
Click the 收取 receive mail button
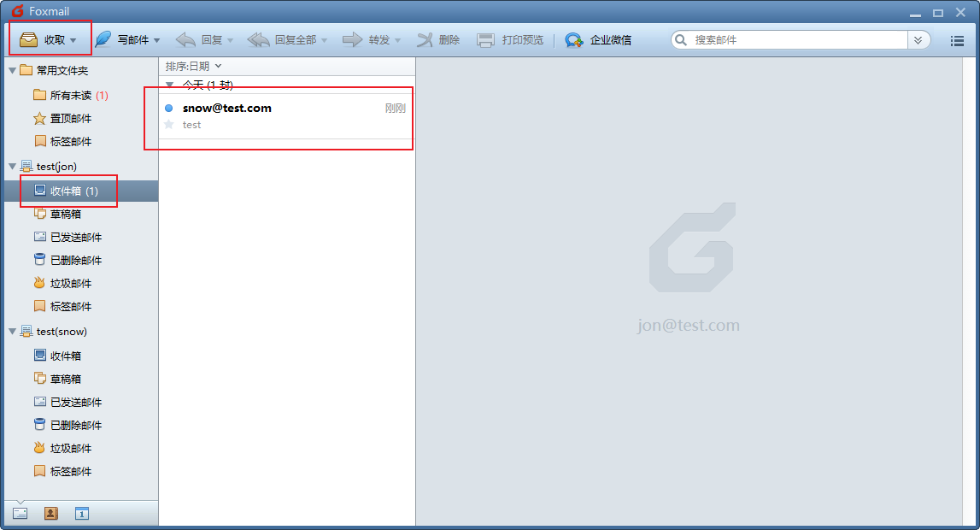coord(43,39)
